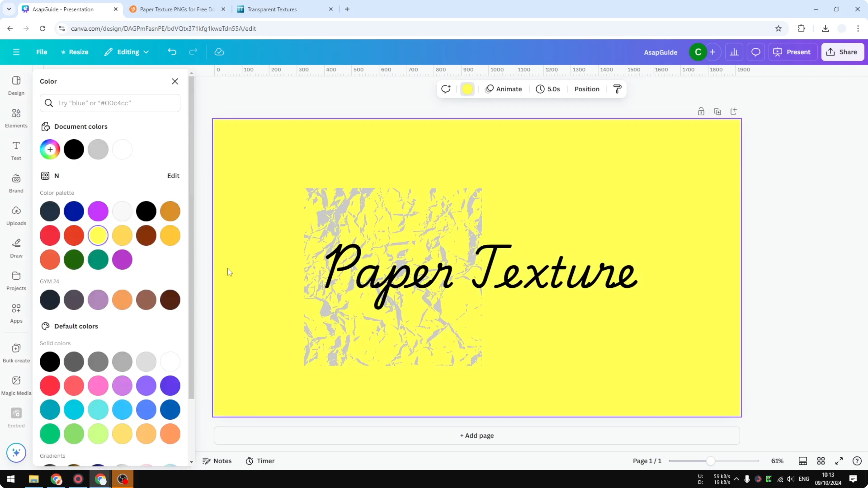
Task: Expand the browser tab search chevron
Action: (9, 9)
